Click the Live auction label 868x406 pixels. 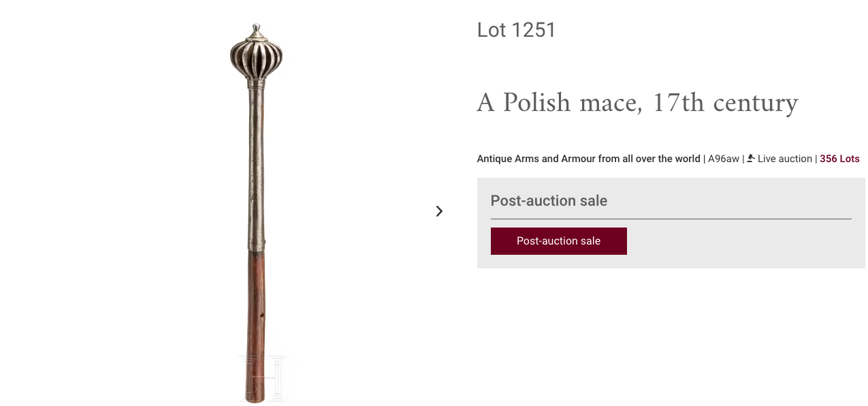click(784, 159)
